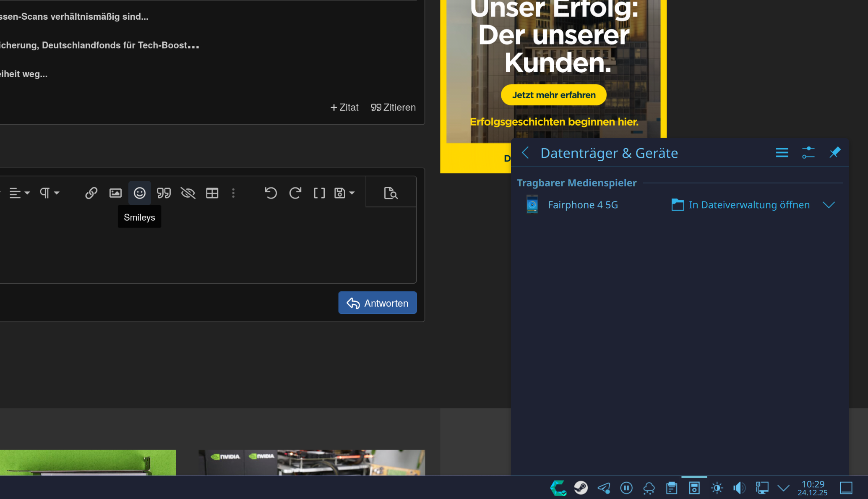Image resolution: width=868 pixels, height=499 pixels.
Task: Toggle BB code mode with the brackets icon
Action: tap(319, 193)
